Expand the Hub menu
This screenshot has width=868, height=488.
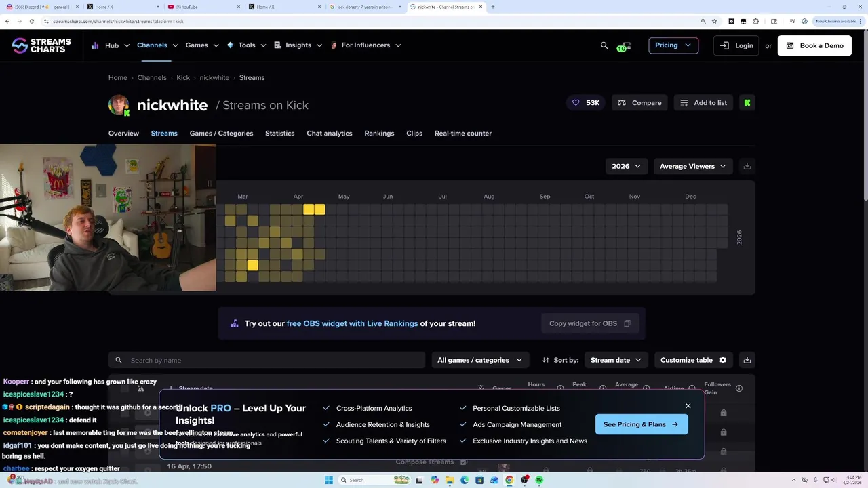(x=110, y=45)
